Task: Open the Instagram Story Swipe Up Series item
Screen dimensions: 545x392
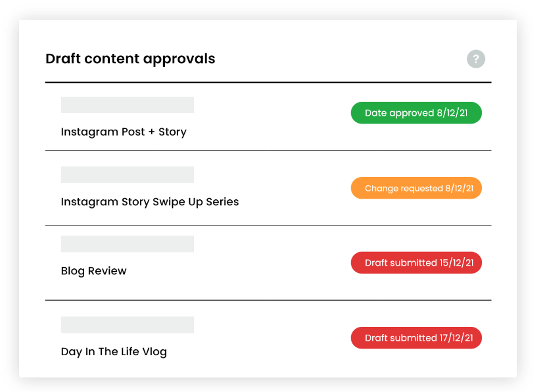Action: pyautogui.click(x=150, y=202)
